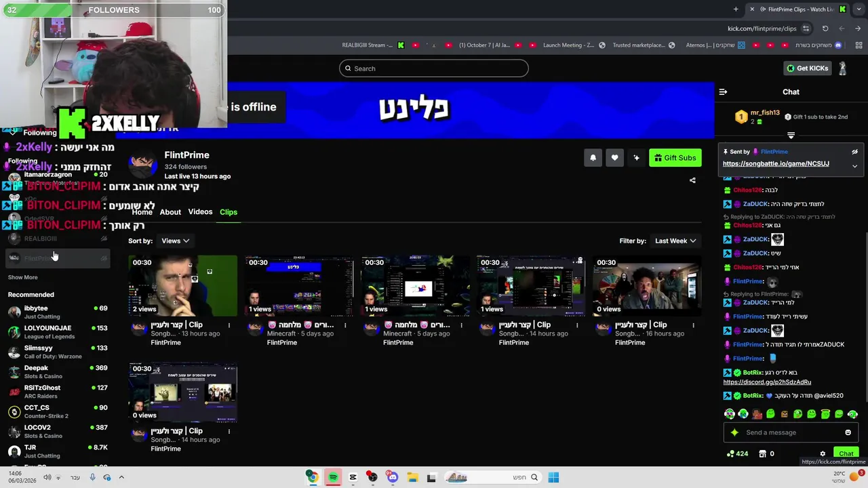Click the heart follow icon
The image size is (868, 488).
point(614,158)
